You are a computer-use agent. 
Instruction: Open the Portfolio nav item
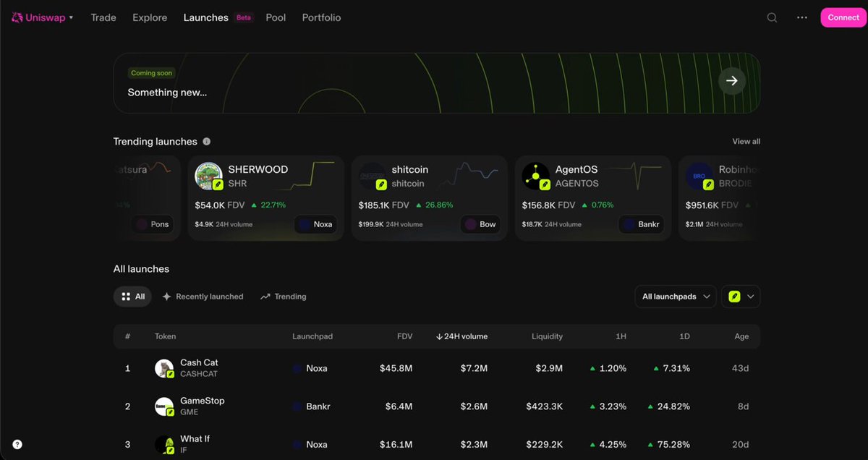321,17
